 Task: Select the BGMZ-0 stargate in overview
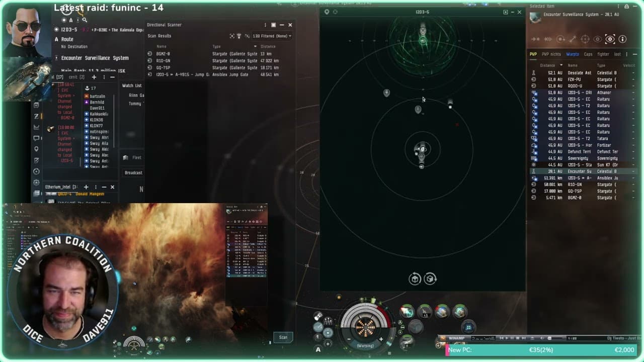pyautogui.click(x=582, y=198)
